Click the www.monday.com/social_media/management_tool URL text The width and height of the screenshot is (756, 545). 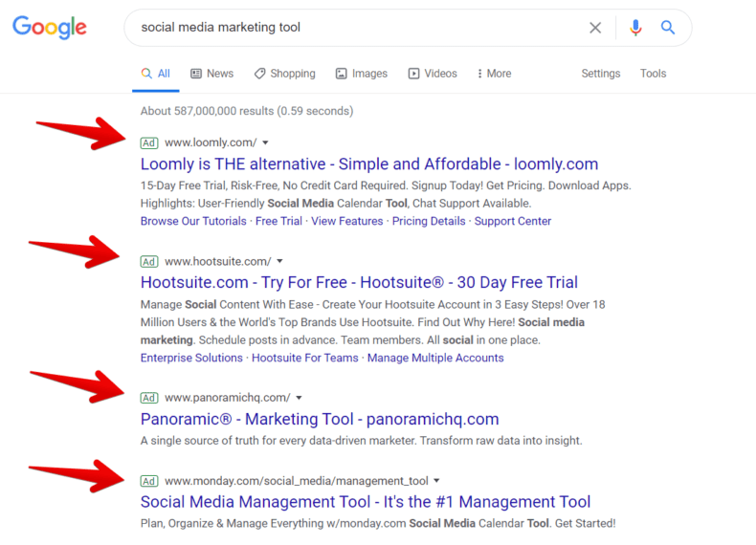(297, 481)
